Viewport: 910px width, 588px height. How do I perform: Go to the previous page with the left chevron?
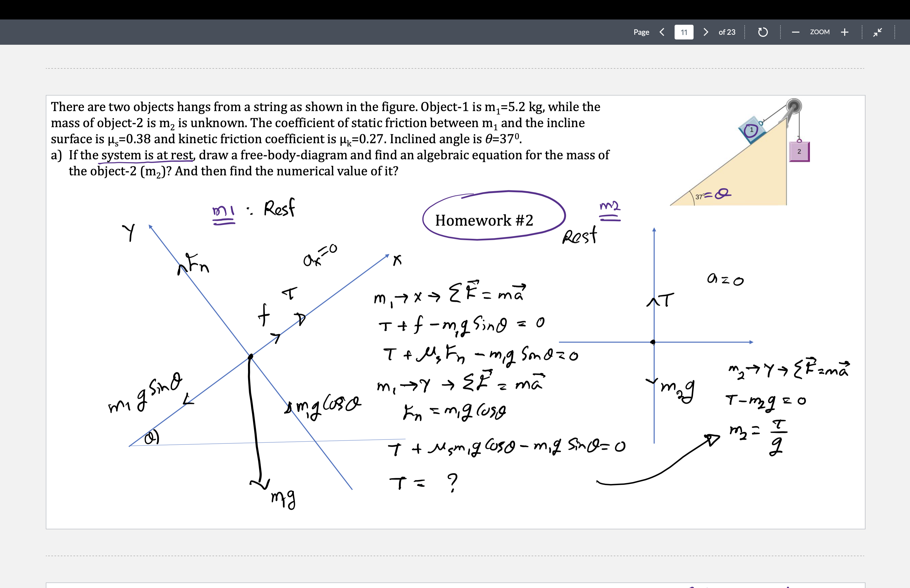pos(661,32)
